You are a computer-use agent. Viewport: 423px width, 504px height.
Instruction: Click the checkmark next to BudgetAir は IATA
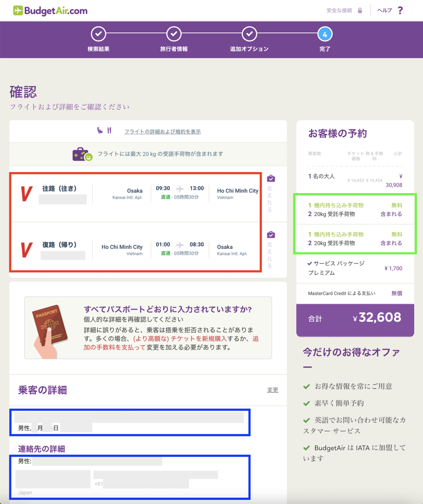pyautogui.click(x=306, y=448)
